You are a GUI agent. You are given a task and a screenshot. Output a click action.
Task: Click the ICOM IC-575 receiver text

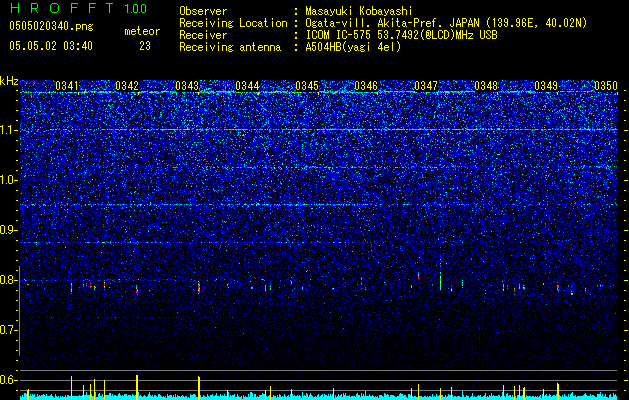(401, 35)
